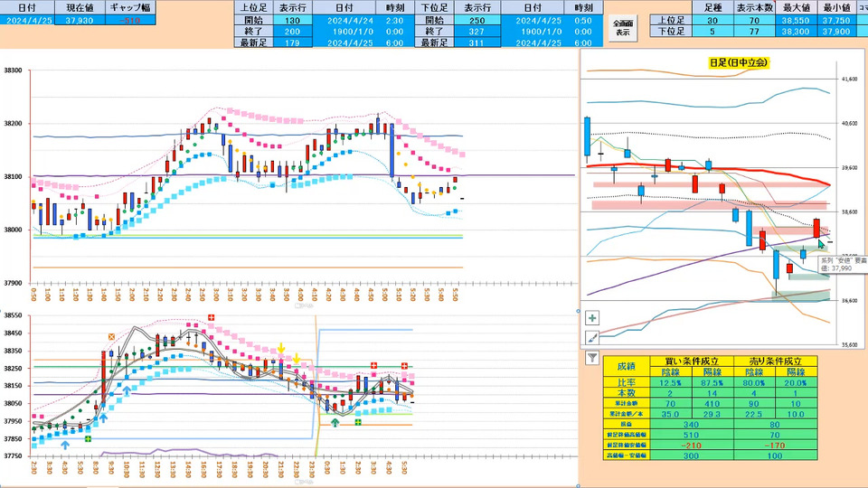
Task: Select the ギャップ幅 value -510 cell
Action: [130, 21]
